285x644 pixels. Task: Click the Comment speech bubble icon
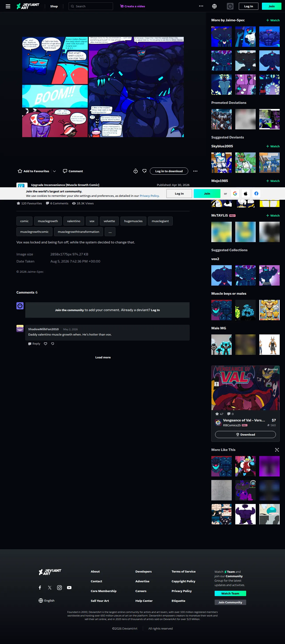tap(65, 171)
